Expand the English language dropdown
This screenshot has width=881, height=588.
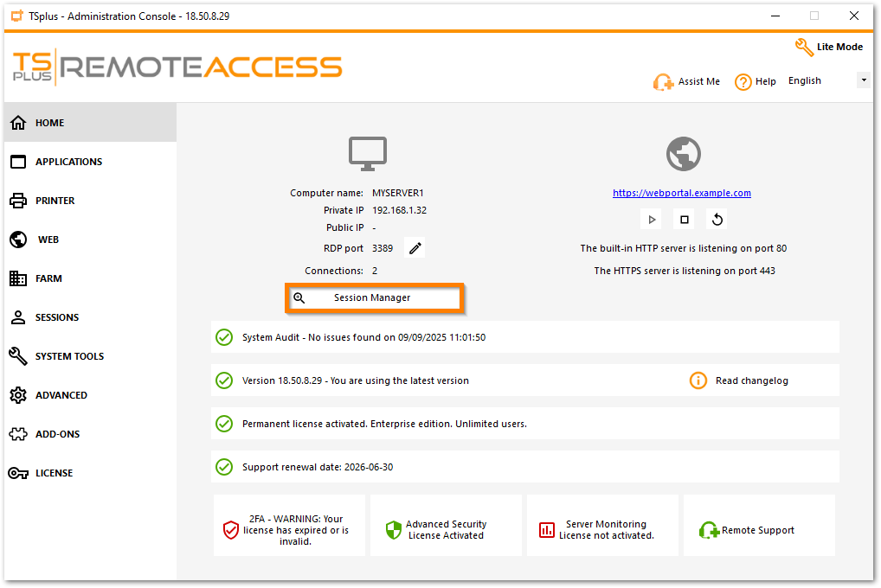(863, 80)
